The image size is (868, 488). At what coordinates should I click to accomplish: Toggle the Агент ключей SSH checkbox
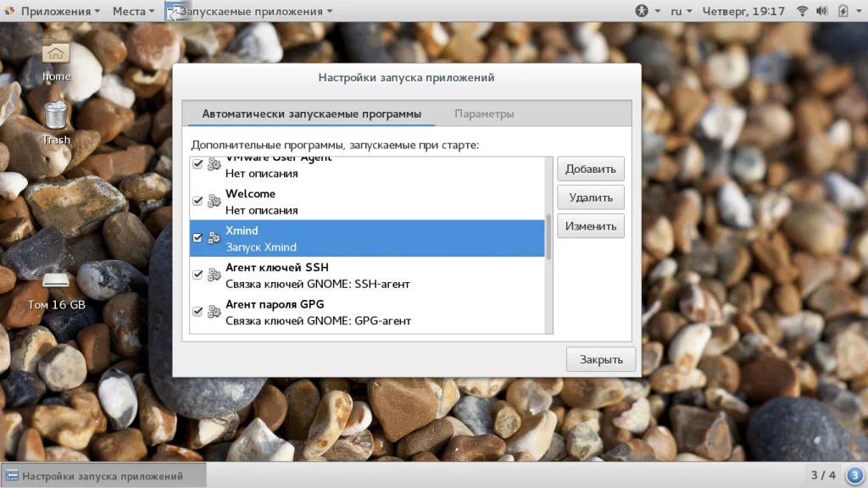(x=198, y=274)
